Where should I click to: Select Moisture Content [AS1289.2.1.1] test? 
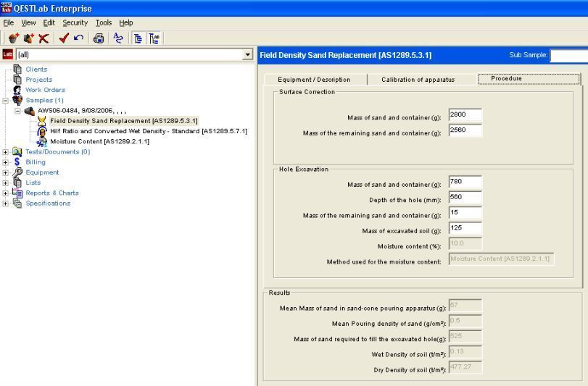pyautogui.click(x=99, y=141)
